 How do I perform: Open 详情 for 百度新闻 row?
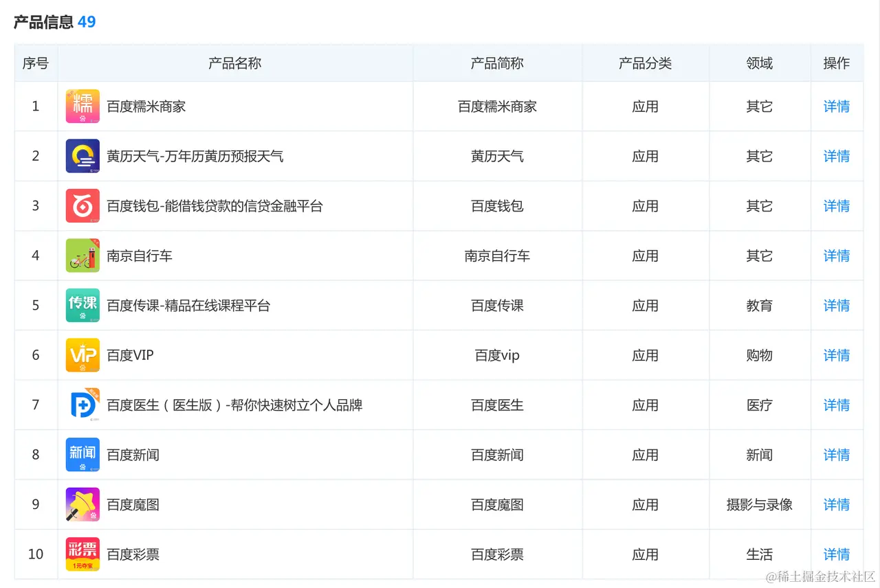[837, 455]
